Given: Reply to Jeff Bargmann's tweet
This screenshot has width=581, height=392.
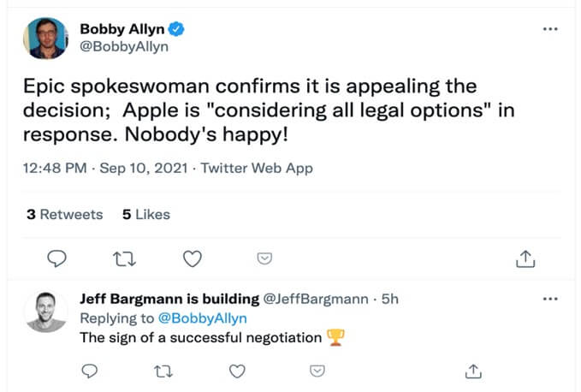Looking at the screenshot, I should (89, 371).
